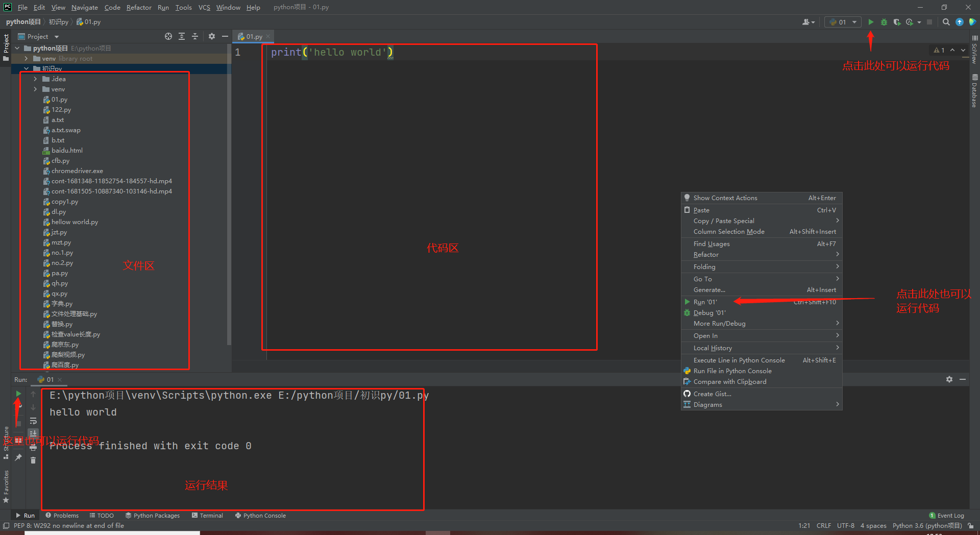The width and height of the screenshot is (980, 535).
Task: Click the printer icon in Run panel
Action: pyautogui.click(x=33, y=447)
